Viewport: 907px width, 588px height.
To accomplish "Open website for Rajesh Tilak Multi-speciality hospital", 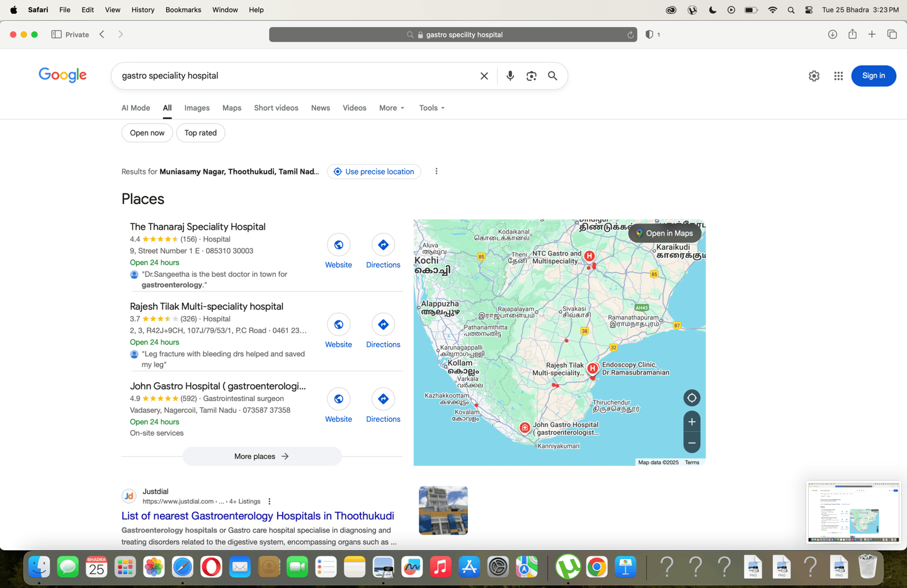I will pyautogui.click(x=338, y=331).
